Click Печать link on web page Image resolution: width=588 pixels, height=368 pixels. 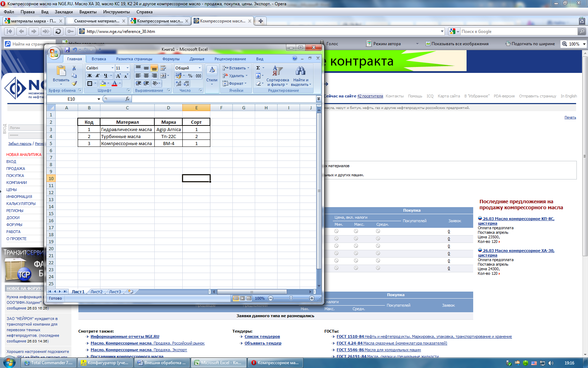coord(570,117)
